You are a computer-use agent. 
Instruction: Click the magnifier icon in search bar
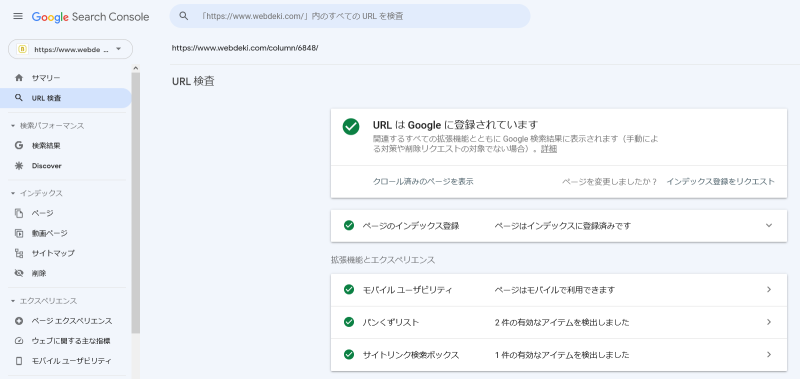click(184, 16)
